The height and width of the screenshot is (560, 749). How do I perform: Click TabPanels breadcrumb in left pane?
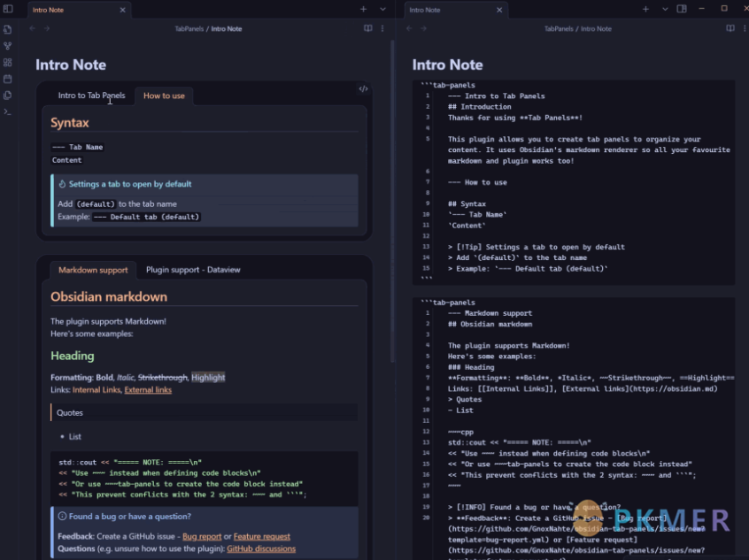[189, 28]
